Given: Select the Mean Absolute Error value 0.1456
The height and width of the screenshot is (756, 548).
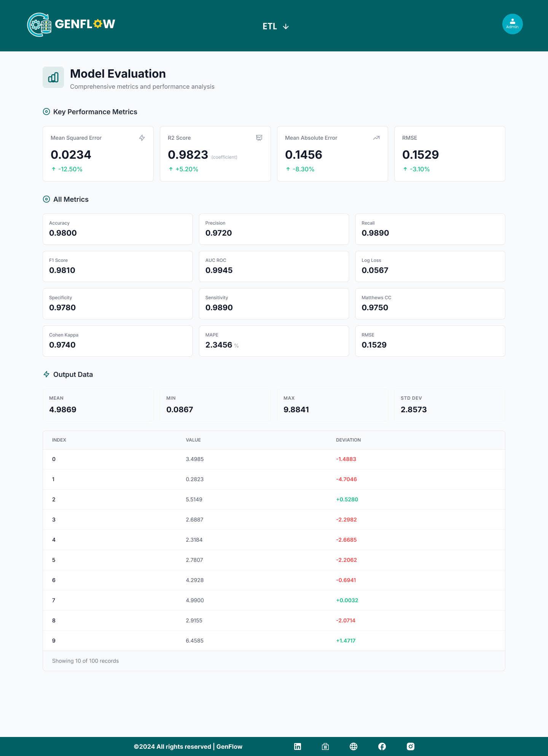Looking at the screenshot, I should pos(304,155).
